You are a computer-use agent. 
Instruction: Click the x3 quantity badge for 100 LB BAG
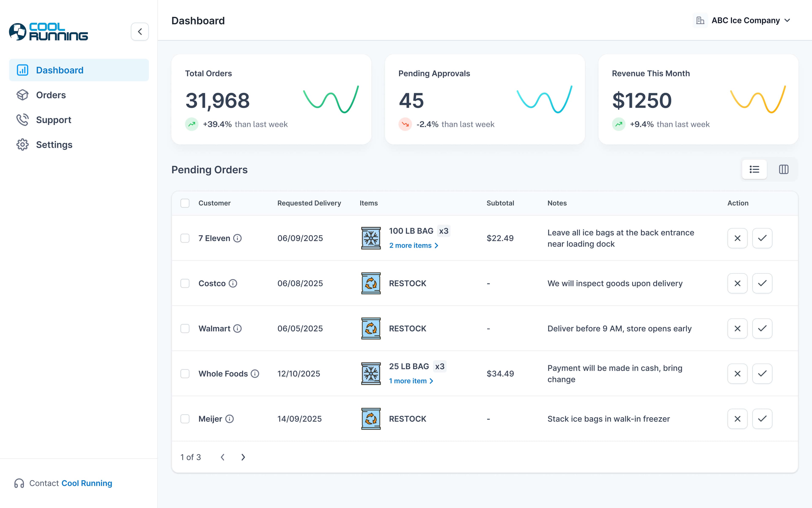(x=444, y=231)
